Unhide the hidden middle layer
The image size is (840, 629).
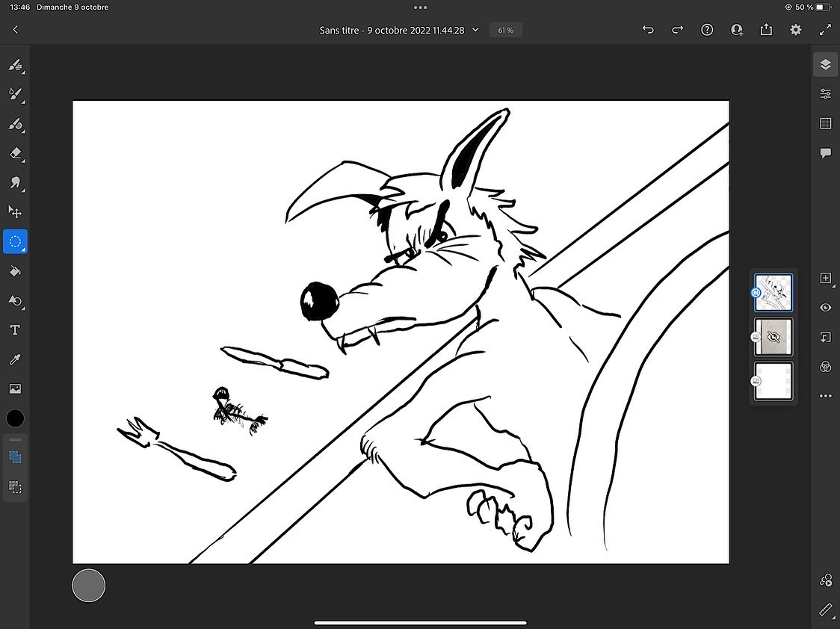click(x=773, y=337)
